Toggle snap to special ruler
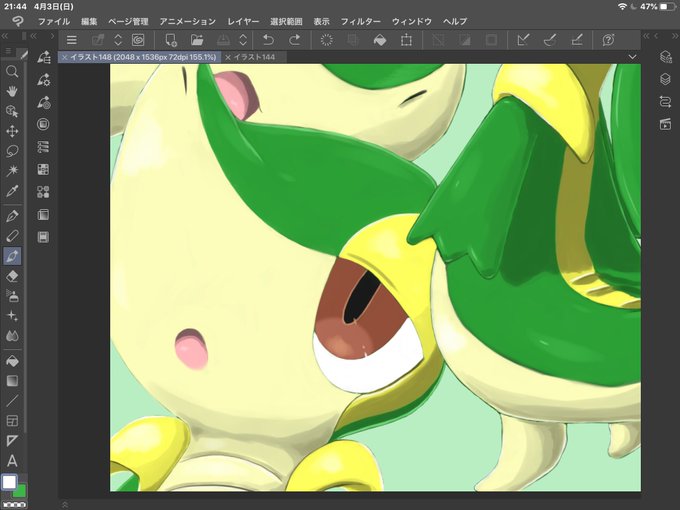 click(x=550, y=40)
